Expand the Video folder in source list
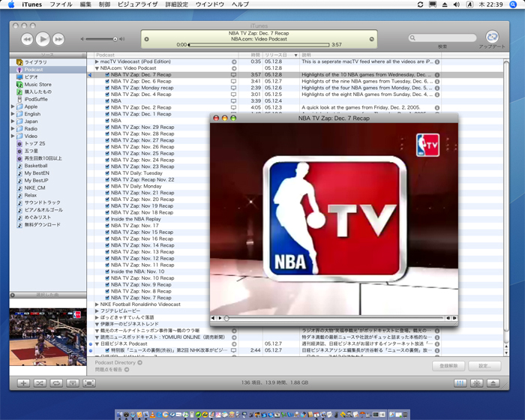 (13, 136)
